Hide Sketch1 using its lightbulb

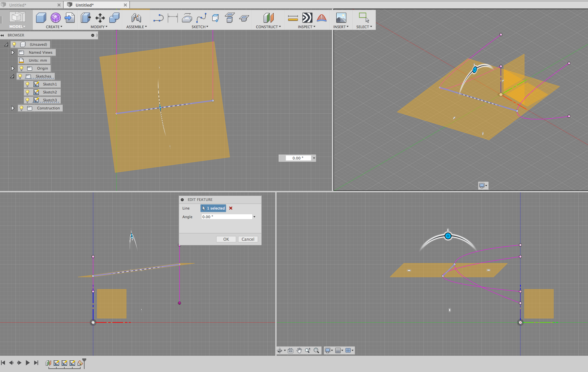pos(28,84)
